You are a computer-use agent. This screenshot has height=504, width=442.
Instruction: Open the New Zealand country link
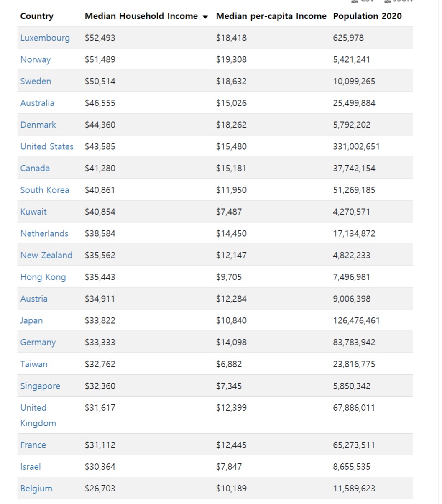click(46, 255)
